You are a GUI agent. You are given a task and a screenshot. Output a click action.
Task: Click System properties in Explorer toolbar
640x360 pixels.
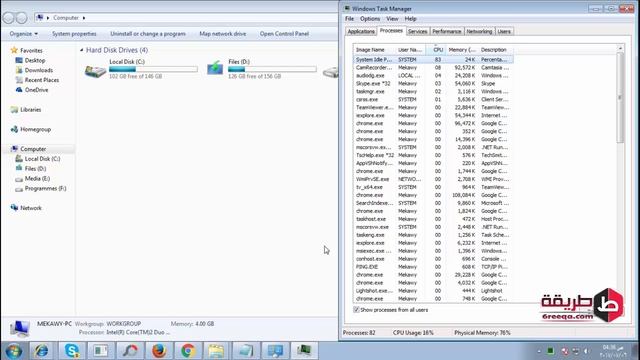click(74, 34)
